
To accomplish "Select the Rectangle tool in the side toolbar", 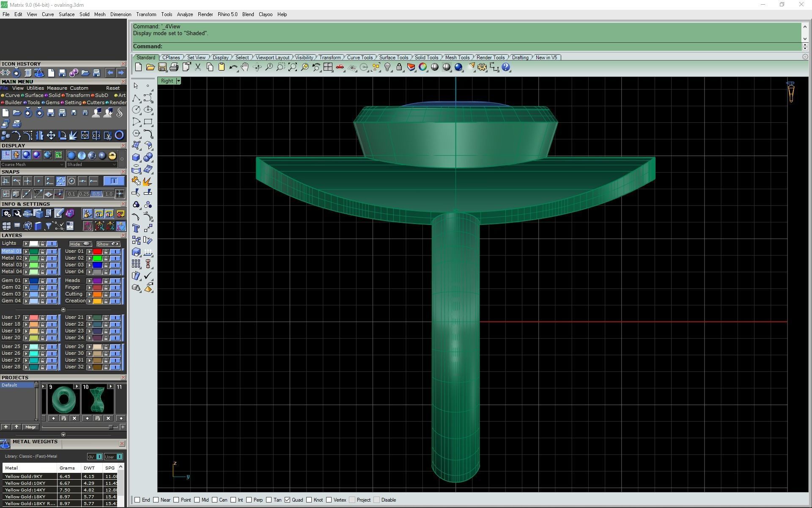I will pos(148,122).
